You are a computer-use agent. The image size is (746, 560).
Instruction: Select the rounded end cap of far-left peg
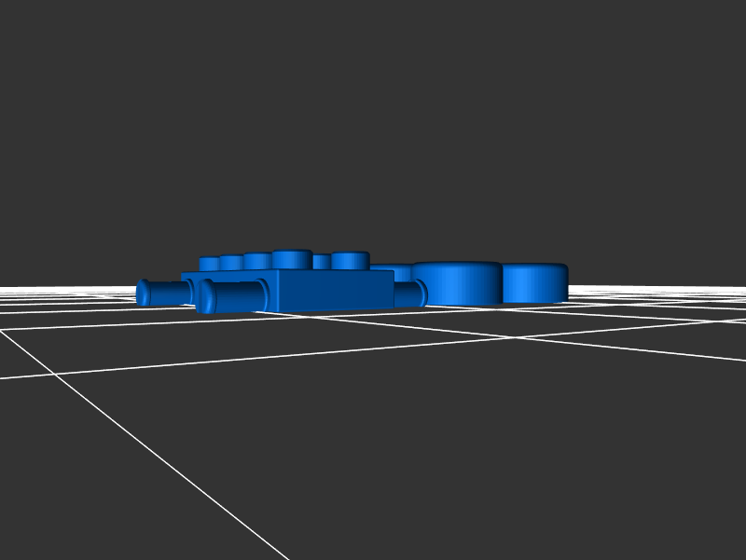click(143, 293)
